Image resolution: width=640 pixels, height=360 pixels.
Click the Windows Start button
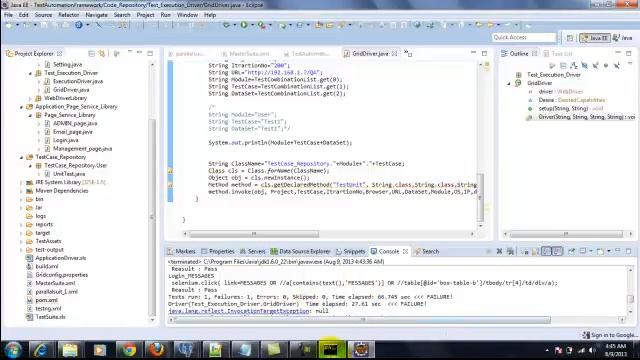[x=13, y=350]
